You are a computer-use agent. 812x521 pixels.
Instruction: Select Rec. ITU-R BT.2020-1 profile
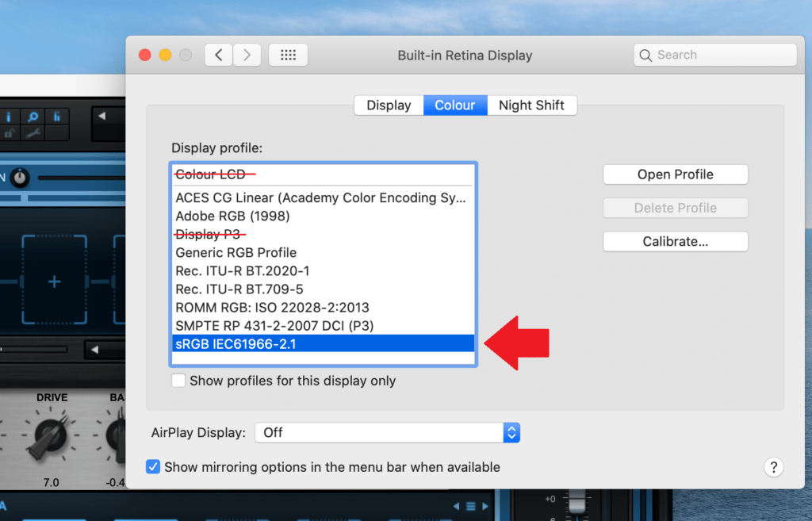coord(324,271)
